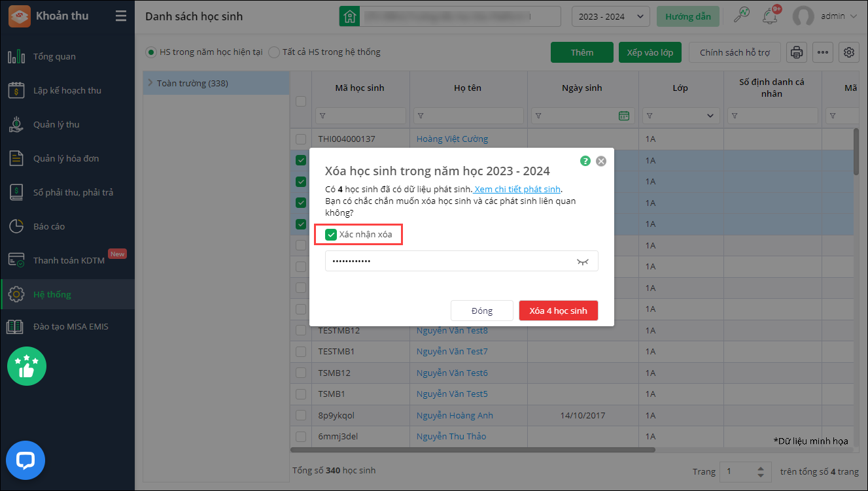Open student Nguyễn Hoàng Anh
This screenshot has width=868, height=491.
click(x=455, y=415)
